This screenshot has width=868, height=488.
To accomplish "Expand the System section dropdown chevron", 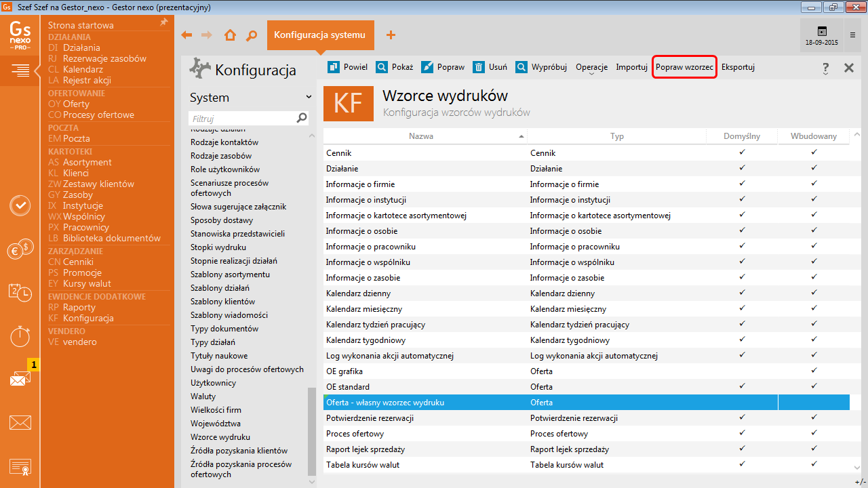I will (x=309, y=98).
